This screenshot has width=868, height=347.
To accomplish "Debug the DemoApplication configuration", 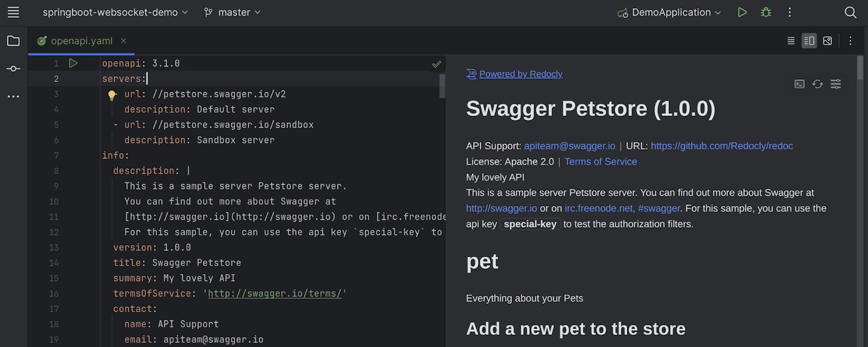I will click(x=766, y=12).
